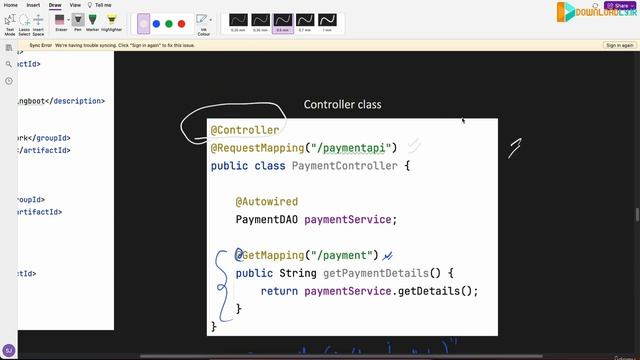Click the paymentService field declaration
Image resolution: width=640 pixels, height=360 pixels.
click(x=316, y=220)
